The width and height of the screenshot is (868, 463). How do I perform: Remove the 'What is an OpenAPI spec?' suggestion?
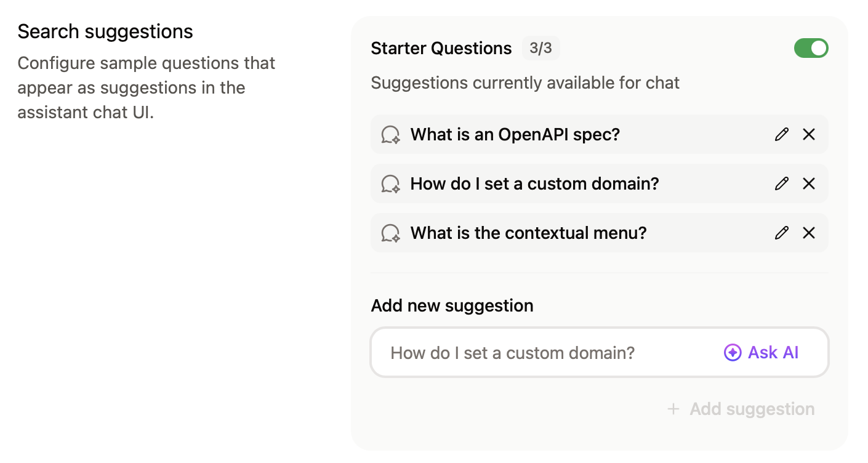tap(809, 134)
